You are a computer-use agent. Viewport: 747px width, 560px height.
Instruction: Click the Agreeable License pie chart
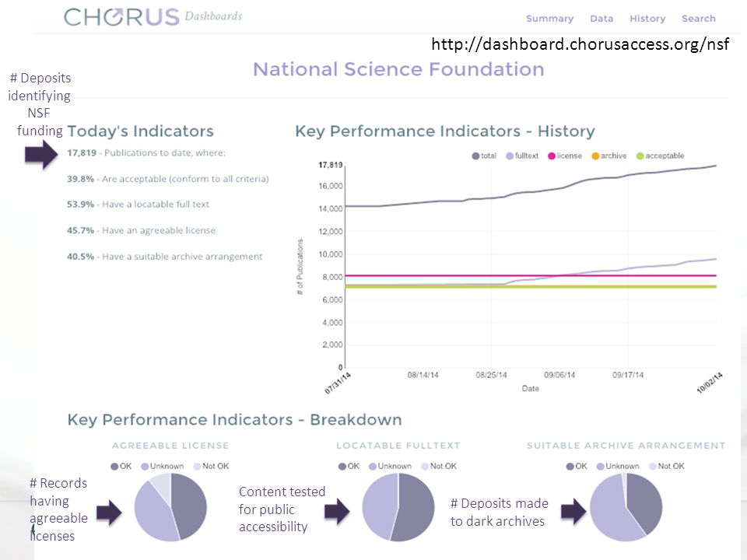coord(170,507)
